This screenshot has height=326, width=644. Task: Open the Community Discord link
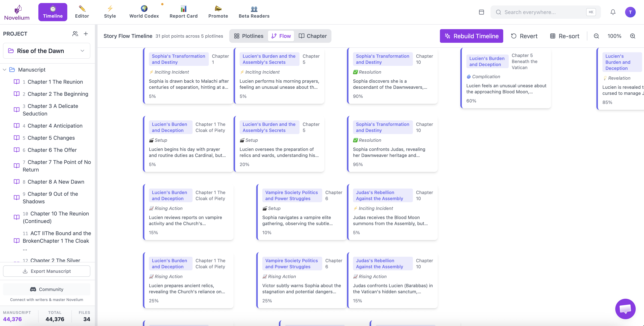click(46, 289)
